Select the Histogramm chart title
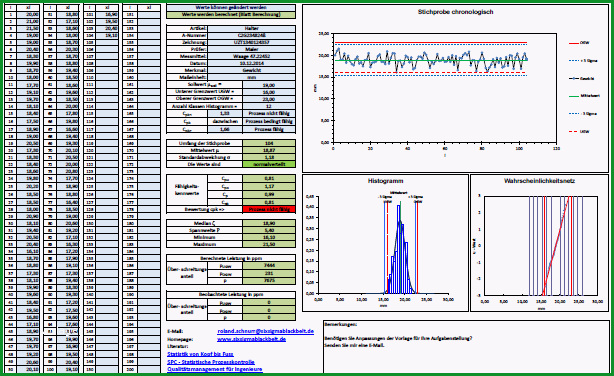 tap(385, 181)
